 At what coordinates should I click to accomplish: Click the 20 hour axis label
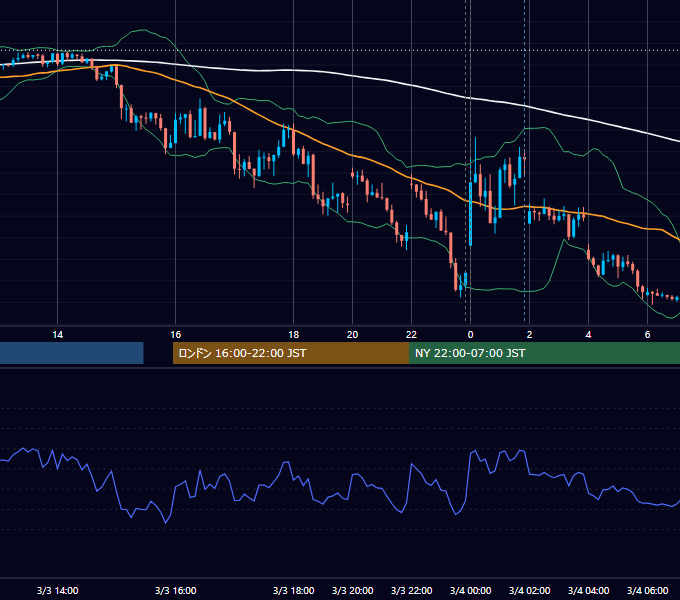(x=353, y=335)
